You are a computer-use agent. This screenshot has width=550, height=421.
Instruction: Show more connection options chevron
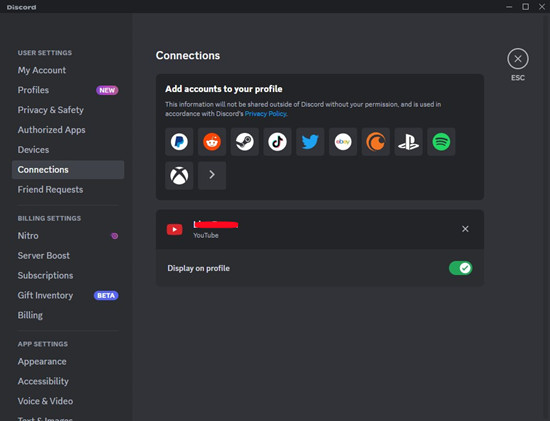[212, 175]
